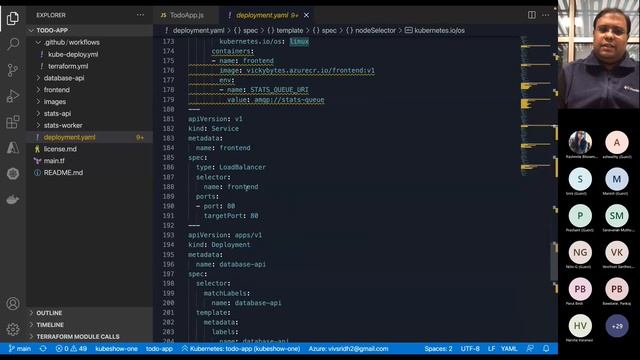
Task: Select participant avatar HV
Action: [580, 326]
